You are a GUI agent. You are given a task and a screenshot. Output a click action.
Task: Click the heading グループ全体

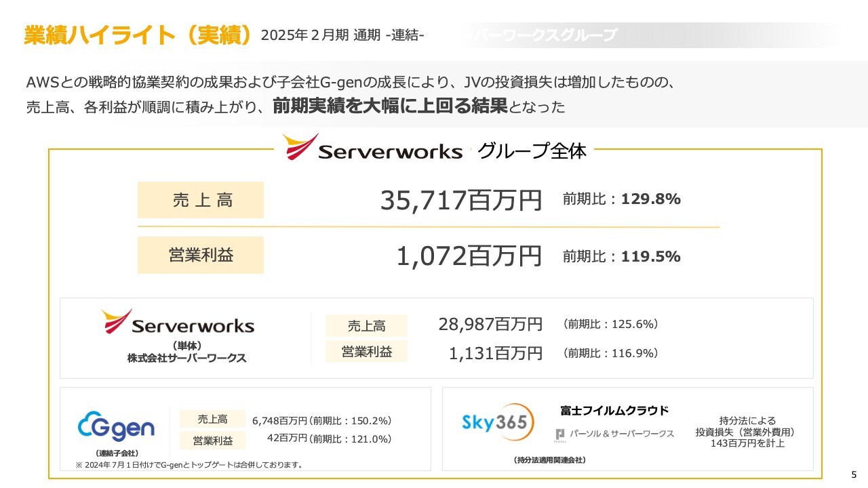tap(532, 150)
